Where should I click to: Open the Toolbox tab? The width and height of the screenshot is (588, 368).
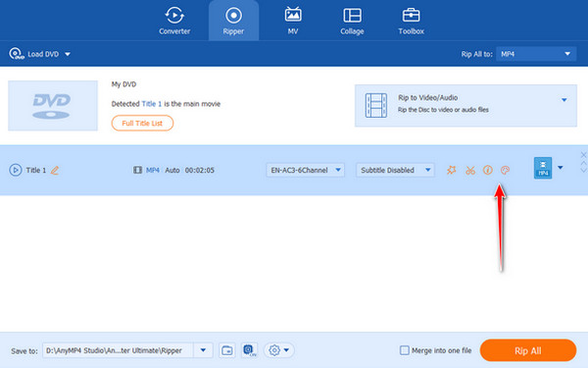point(411,21)
